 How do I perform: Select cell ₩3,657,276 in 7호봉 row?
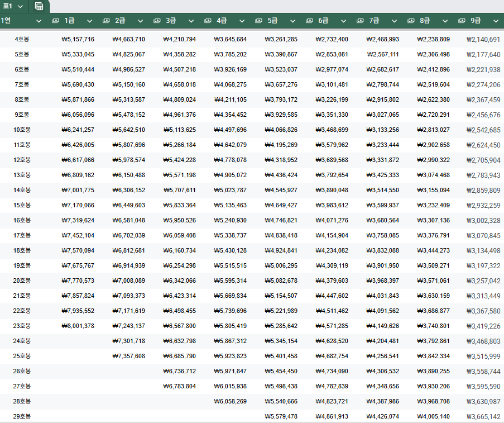(281, 84)
